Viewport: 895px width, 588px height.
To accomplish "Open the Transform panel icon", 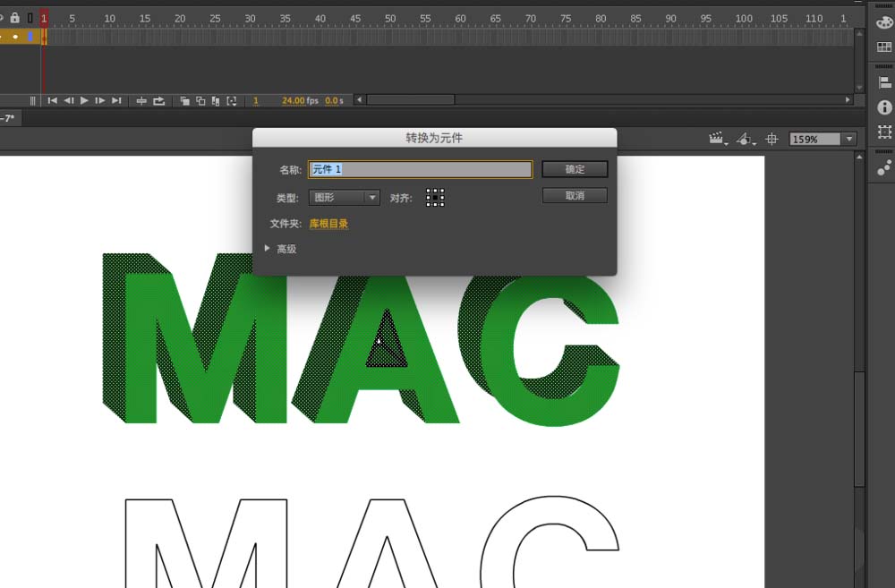I will coord(884,132).
